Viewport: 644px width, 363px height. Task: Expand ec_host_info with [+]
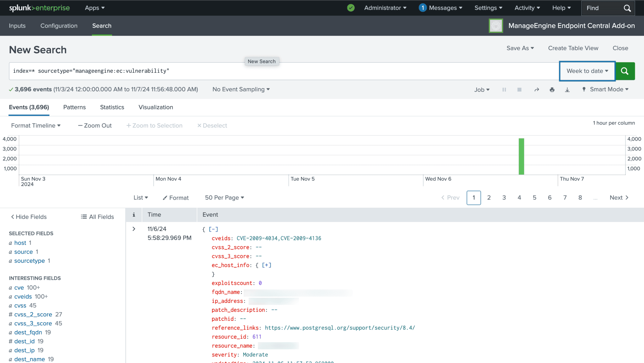click(x=266, y=265)
